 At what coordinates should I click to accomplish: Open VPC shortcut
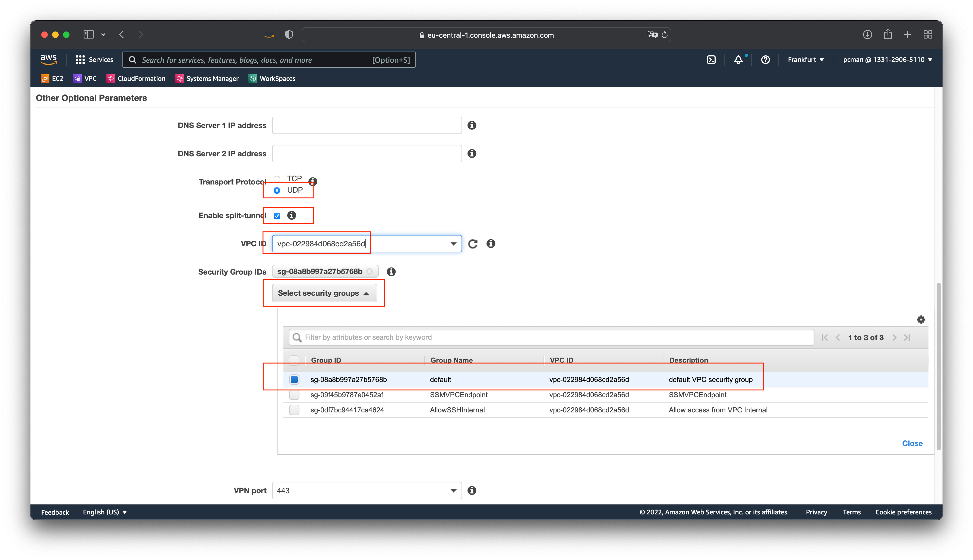85,78
